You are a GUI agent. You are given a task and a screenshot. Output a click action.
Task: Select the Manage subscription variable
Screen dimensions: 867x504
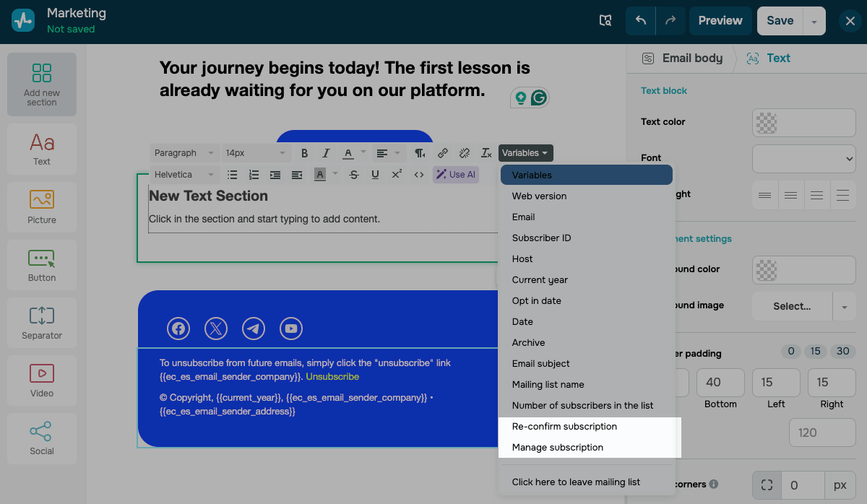click(x=557, y=447)
